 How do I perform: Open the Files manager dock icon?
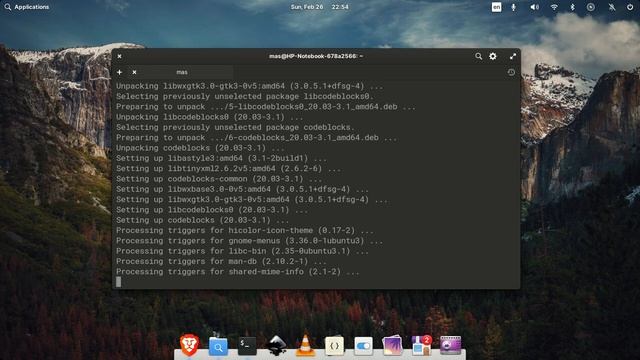pyautogui.click(x=218, y=346)
